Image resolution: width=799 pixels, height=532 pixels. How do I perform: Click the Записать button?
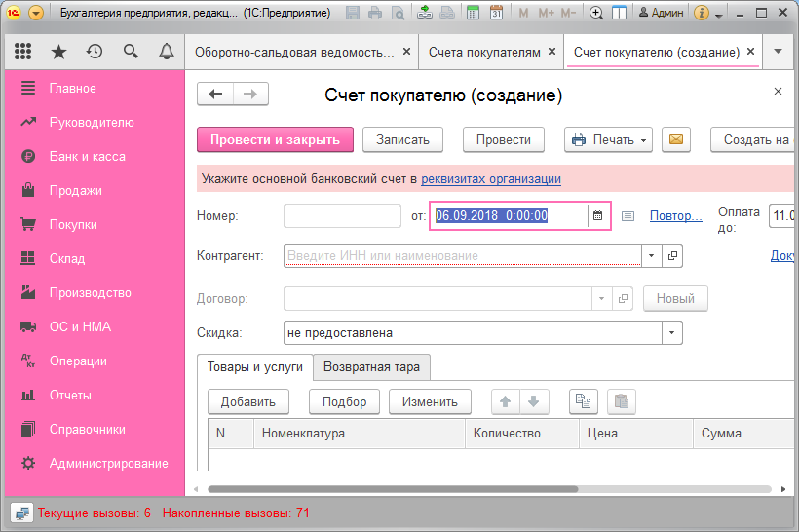point(402,139)
